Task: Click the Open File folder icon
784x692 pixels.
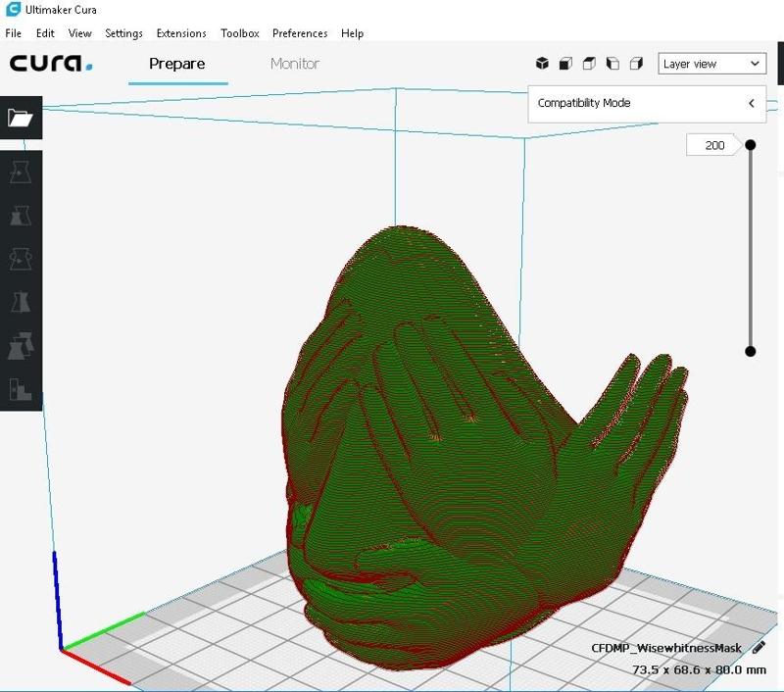Action: [x=21, y=118]
